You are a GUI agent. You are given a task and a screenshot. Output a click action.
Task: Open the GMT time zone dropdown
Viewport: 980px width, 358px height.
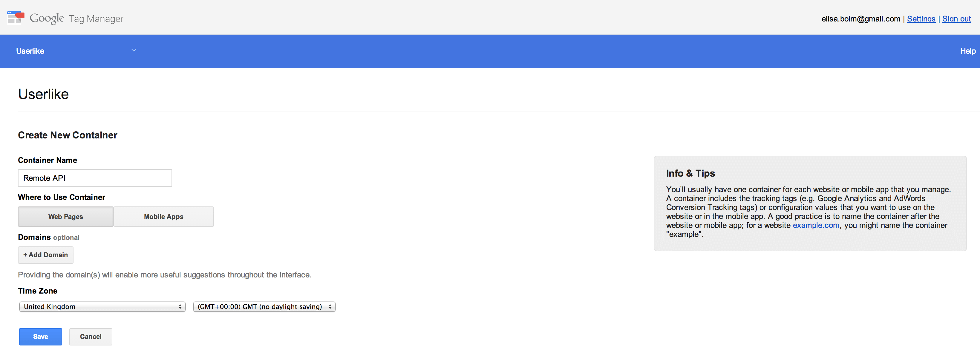[x=264, y=307]
